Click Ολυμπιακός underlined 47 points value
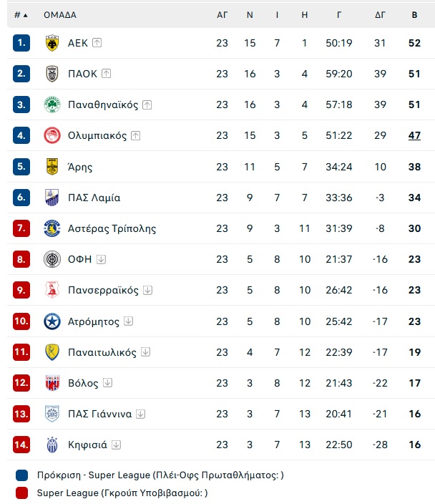Image resolution: width=435 pixels, height=504 pixels. pyautogui.click(x=414, y=135)
